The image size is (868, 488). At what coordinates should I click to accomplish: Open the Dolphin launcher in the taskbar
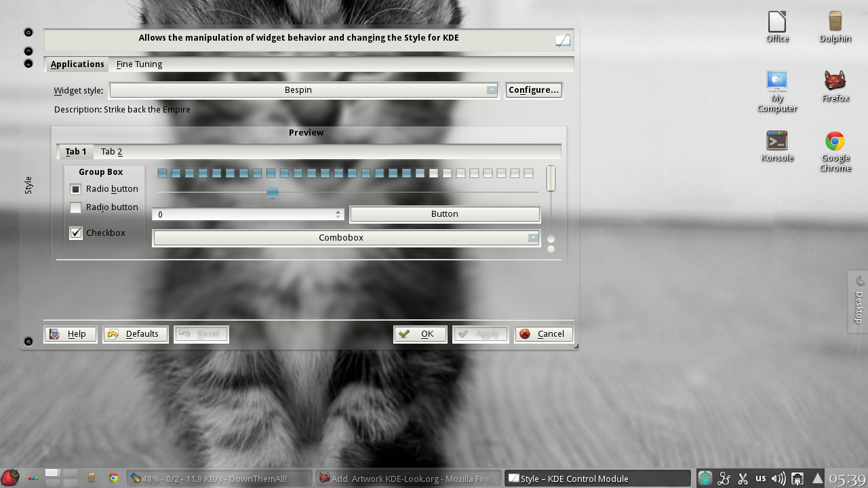92,478
